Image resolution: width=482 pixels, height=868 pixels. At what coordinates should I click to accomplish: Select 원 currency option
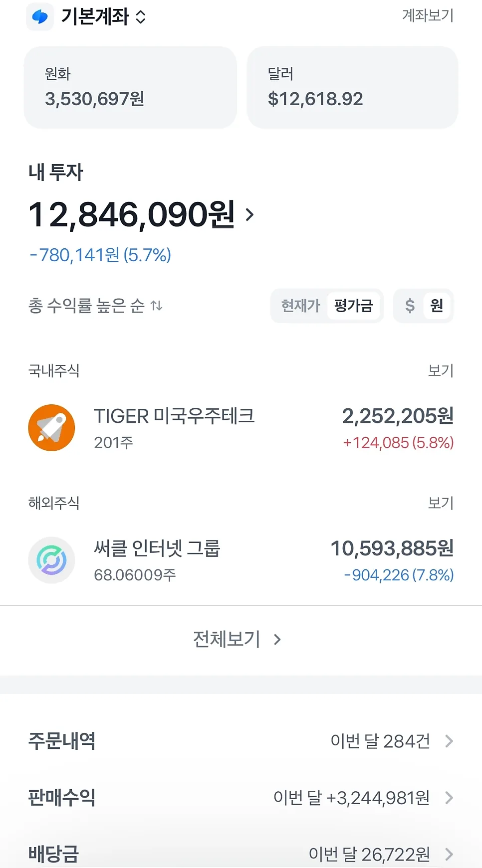437,306
